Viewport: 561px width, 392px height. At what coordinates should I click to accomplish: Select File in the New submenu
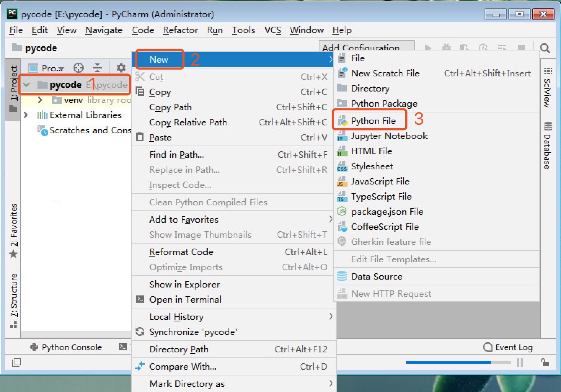point(437,58)
